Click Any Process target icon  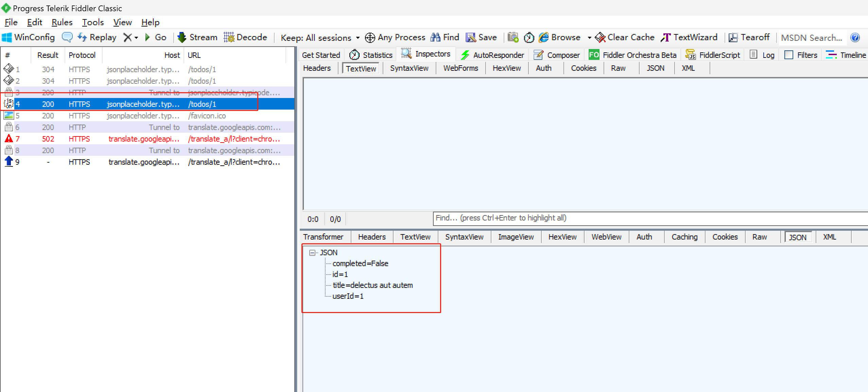tap(370, 37)
